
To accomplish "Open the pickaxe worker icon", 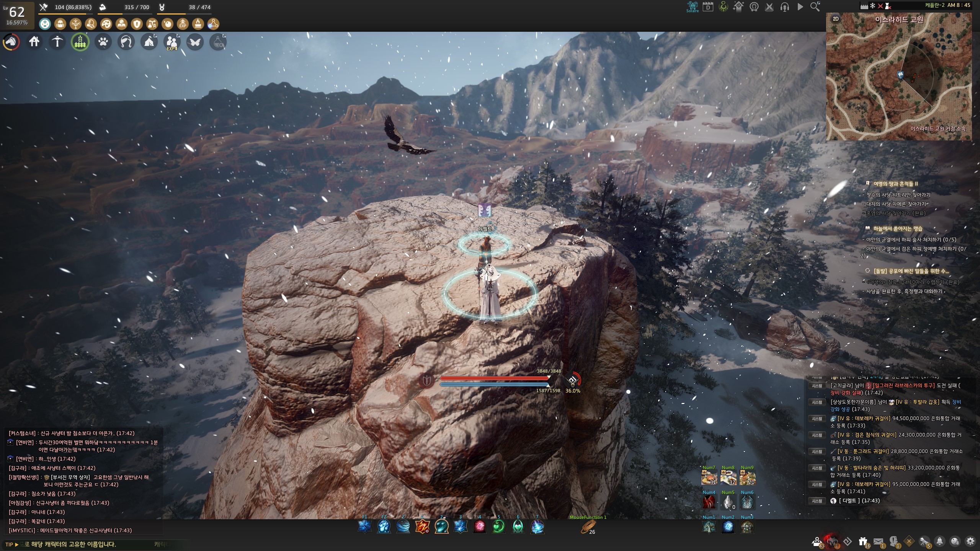I will 57,41.
